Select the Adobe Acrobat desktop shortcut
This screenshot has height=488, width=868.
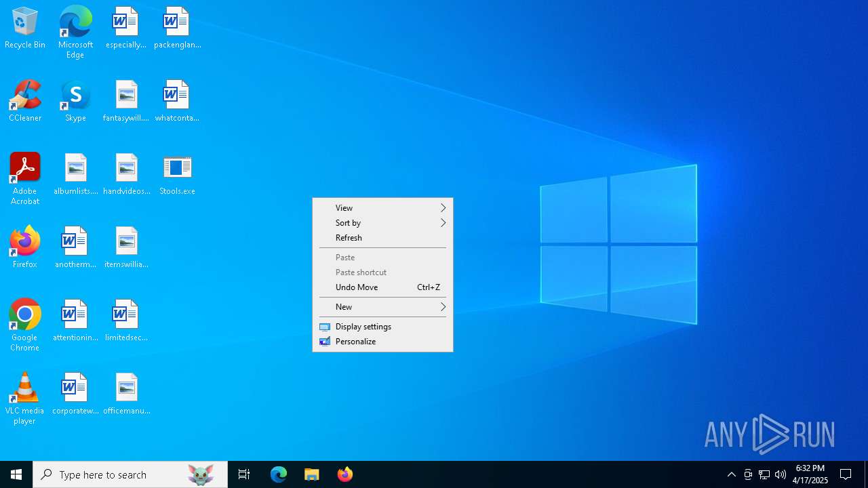coord(25,179)
